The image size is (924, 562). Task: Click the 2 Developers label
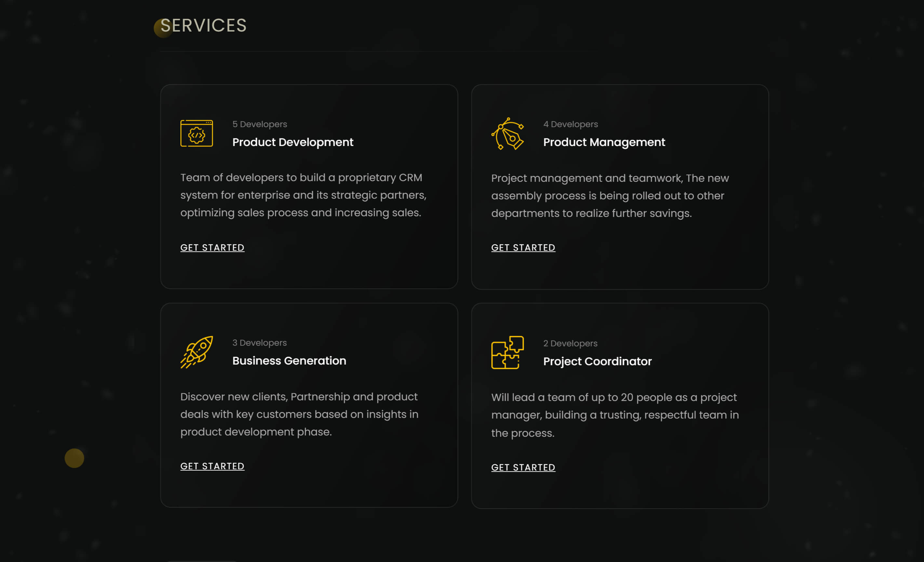[570, 343]
